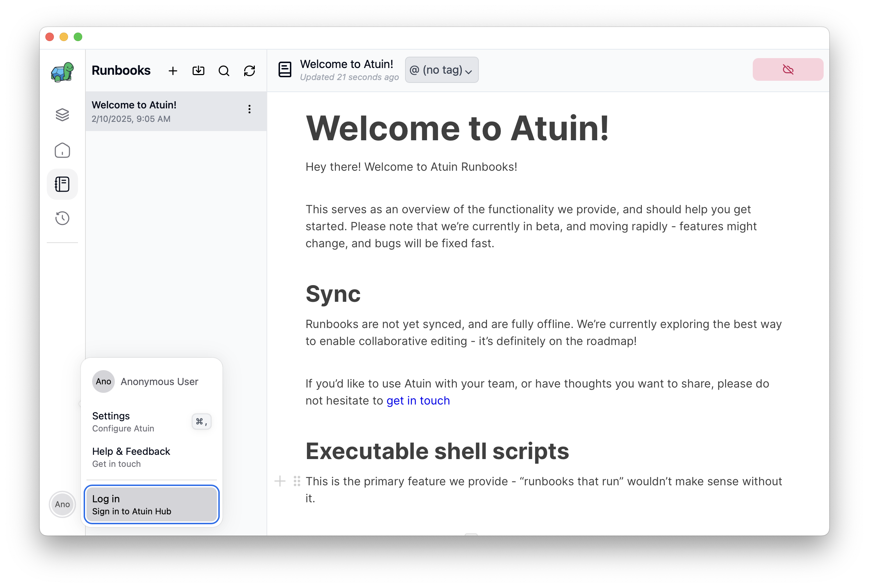
Task: Open the @ (no tag) dropdown
Action: (442, 70)
